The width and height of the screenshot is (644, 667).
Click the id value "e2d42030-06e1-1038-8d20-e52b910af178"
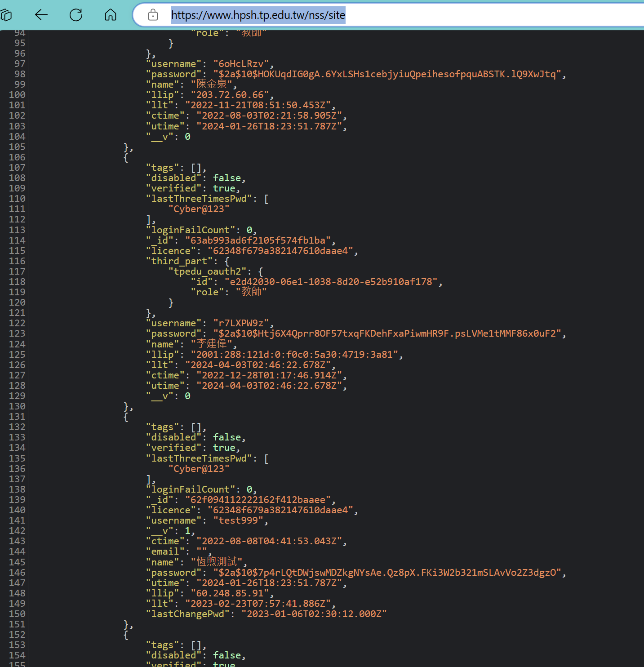[x=331, y=282]
